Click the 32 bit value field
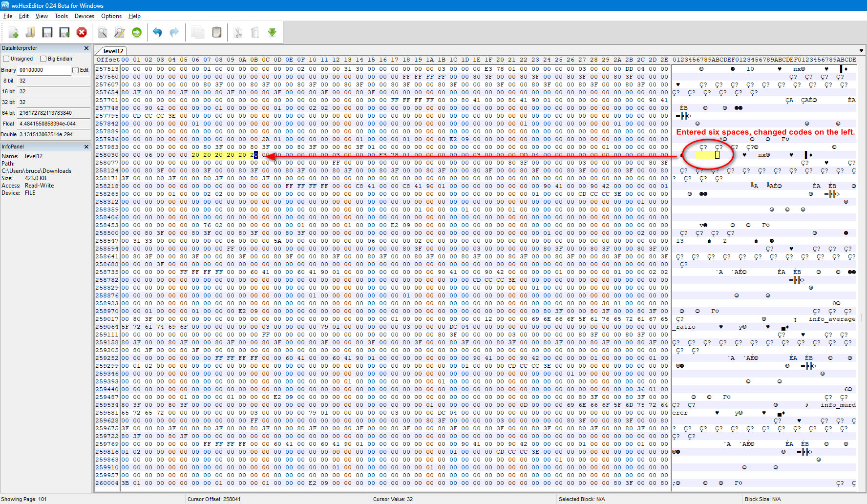The image size is (867, 504). tap(54, 103)
